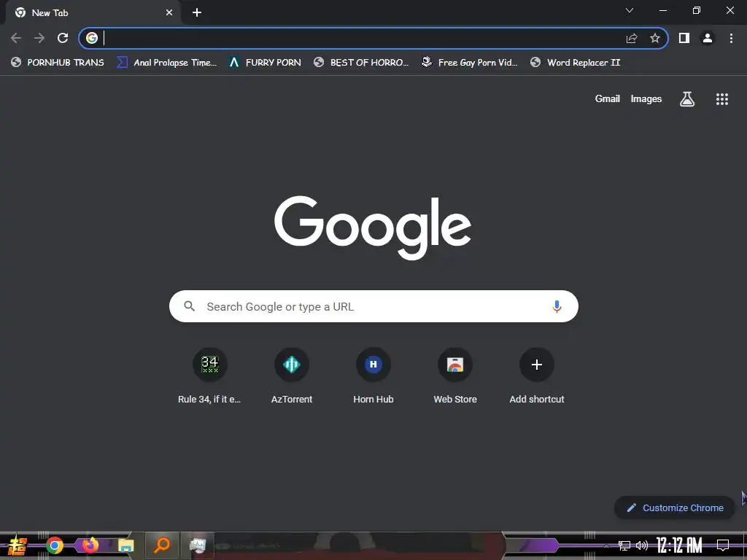747x560 pixels.
Task: Click the Add shortcut button
Action: click(x=537, y=376)
